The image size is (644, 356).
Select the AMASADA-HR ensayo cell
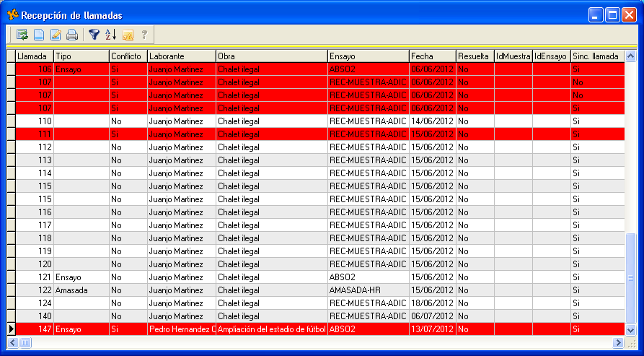point(367,290)
